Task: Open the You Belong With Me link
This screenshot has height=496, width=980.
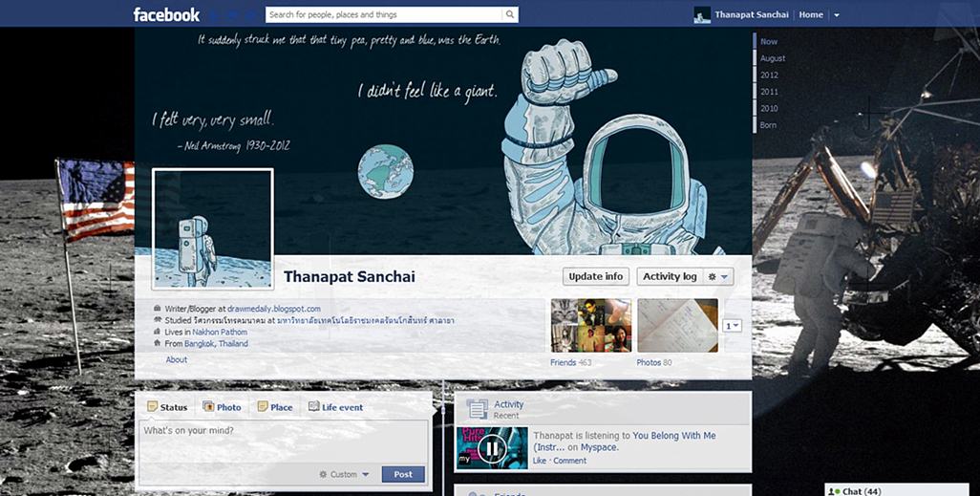Action: click(625, 441)
